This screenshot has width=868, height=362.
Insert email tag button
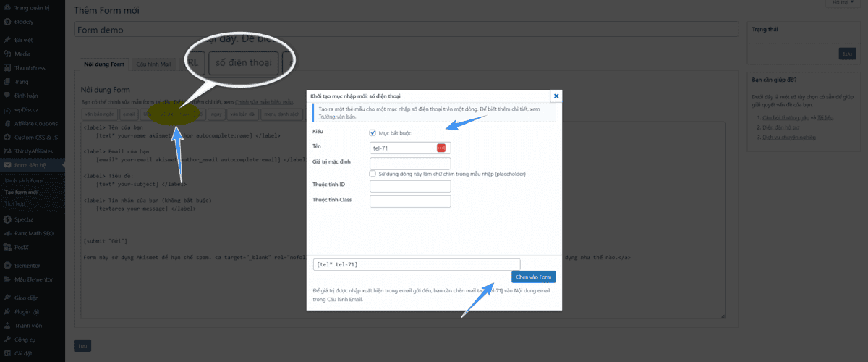[129, 114]
